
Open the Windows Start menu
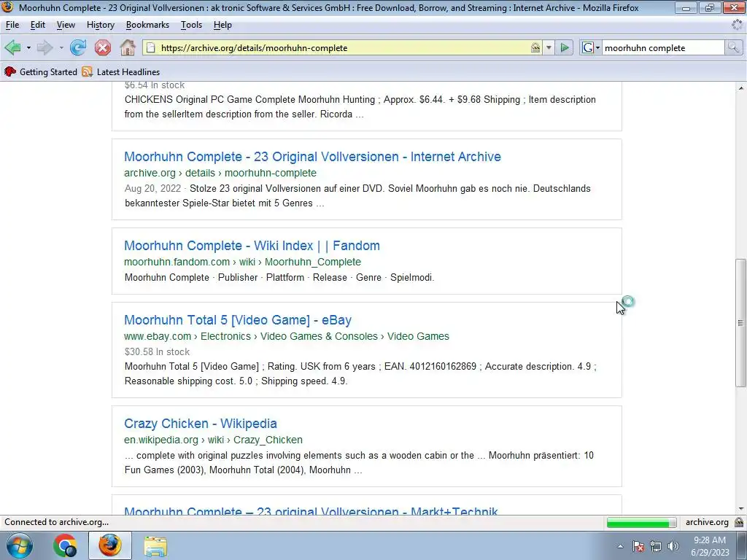[x=19, y=545]
